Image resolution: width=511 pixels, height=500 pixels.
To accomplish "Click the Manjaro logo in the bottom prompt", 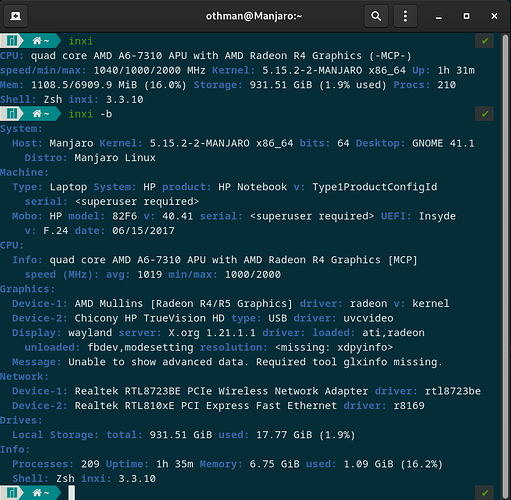I will tap(12, 493).
